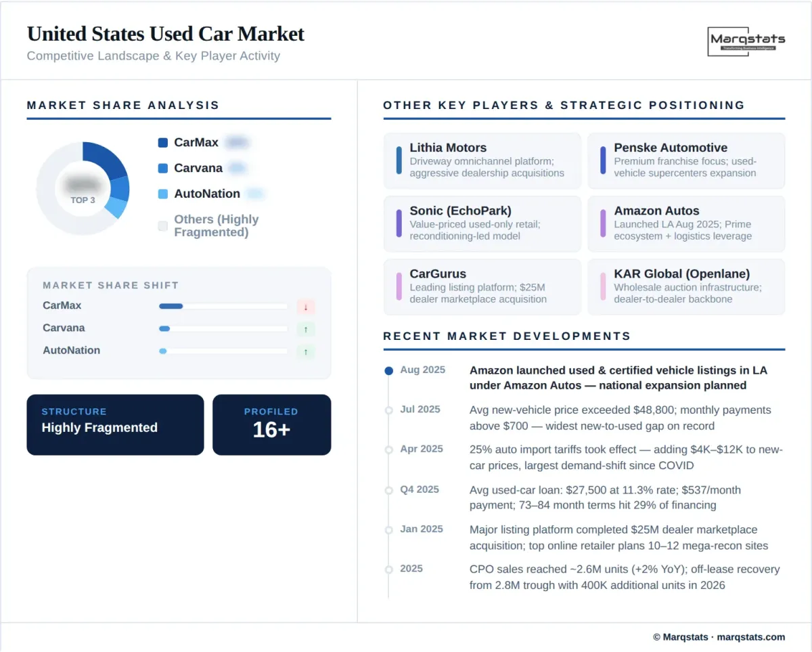Select the AutoNation legend color square

coord(162,194)
